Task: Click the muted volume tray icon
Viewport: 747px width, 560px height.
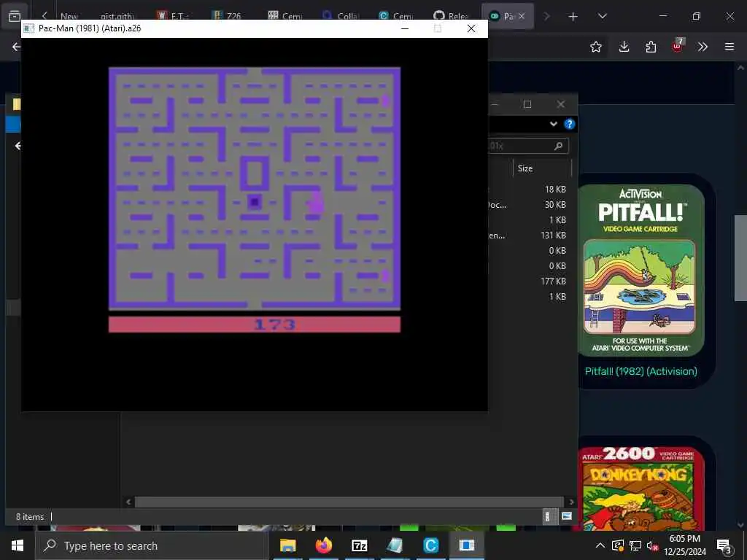Action: coord(652,545)
